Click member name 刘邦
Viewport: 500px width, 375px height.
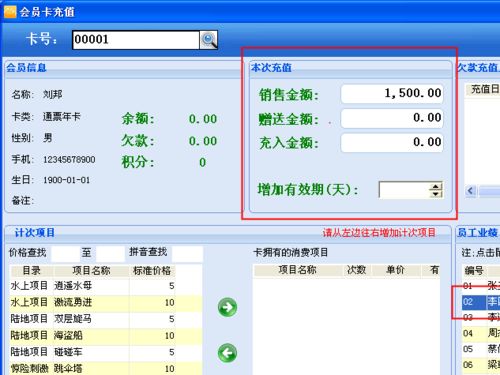click(53, 95)
